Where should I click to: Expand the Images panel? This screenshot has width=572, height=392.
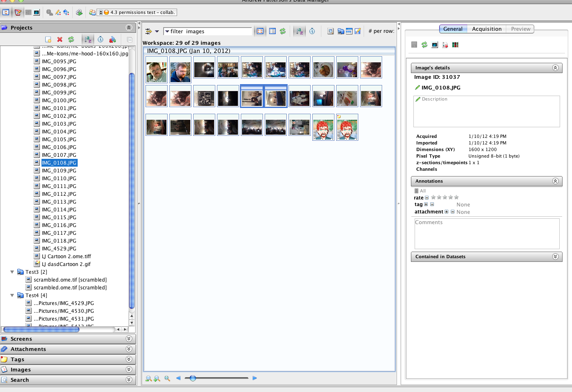pos(129,369)
